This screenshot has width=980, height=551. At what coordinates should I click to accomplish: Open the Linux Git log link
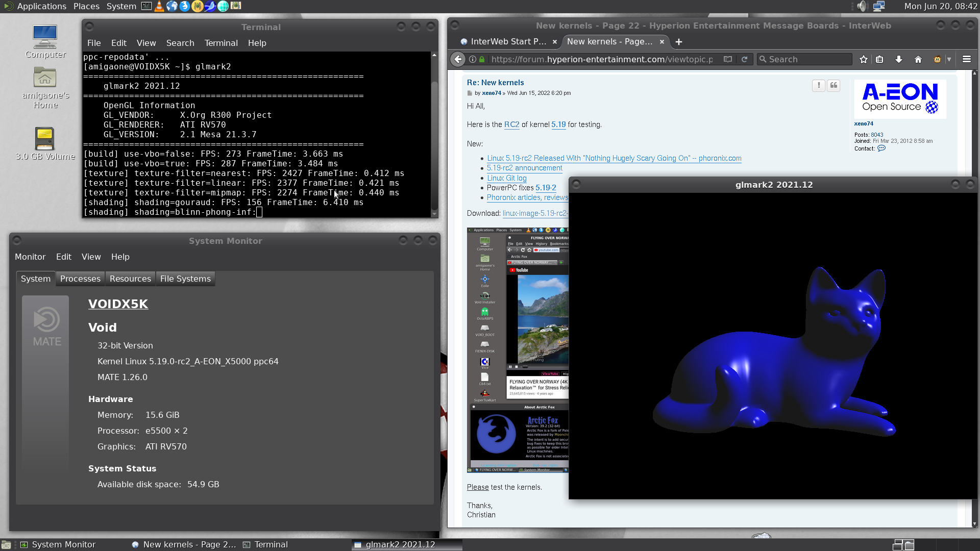(x=507, y=178)
